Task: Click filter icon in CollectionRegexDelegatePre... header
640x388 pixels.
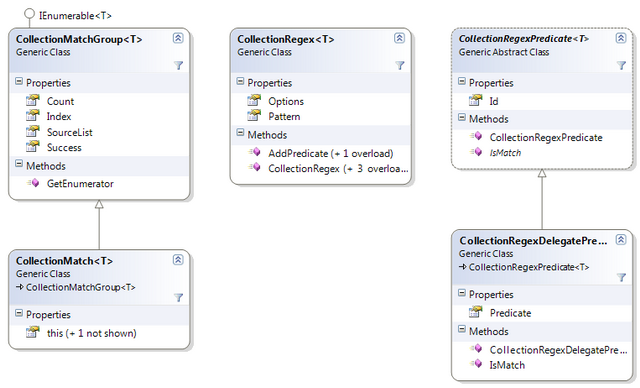Action: pos(621,277)
